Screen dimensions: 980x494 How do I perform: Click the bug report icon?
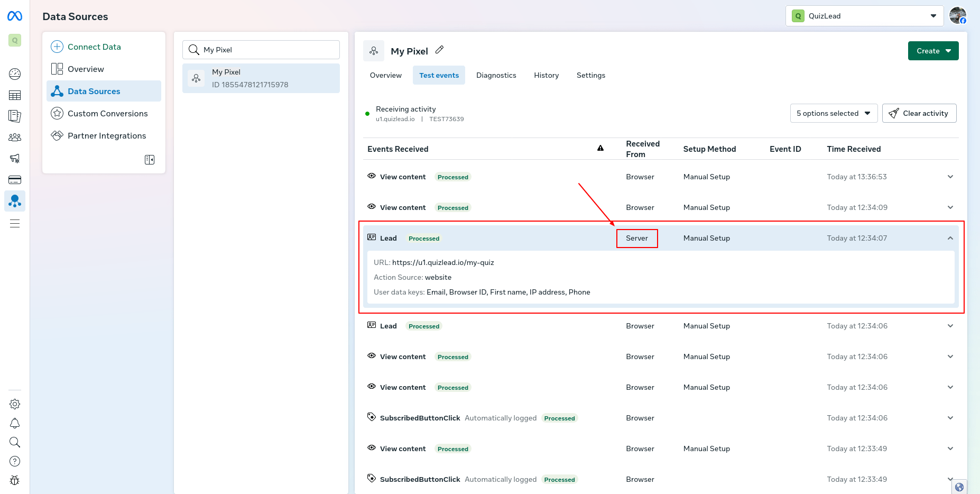pos(15,480)
